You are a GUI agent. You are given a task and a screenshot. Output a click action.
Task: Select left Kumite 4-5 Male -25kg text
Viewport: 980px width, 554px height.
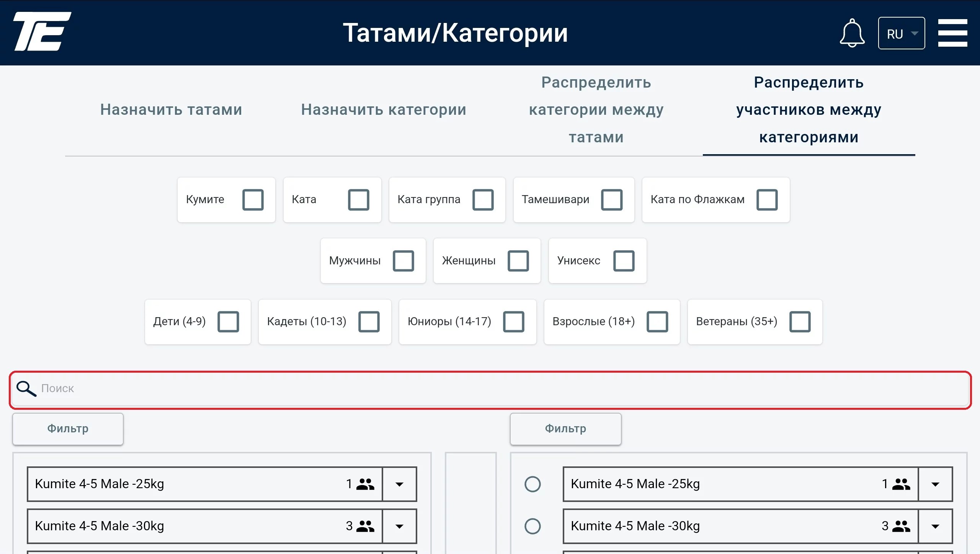coord(100,484)
